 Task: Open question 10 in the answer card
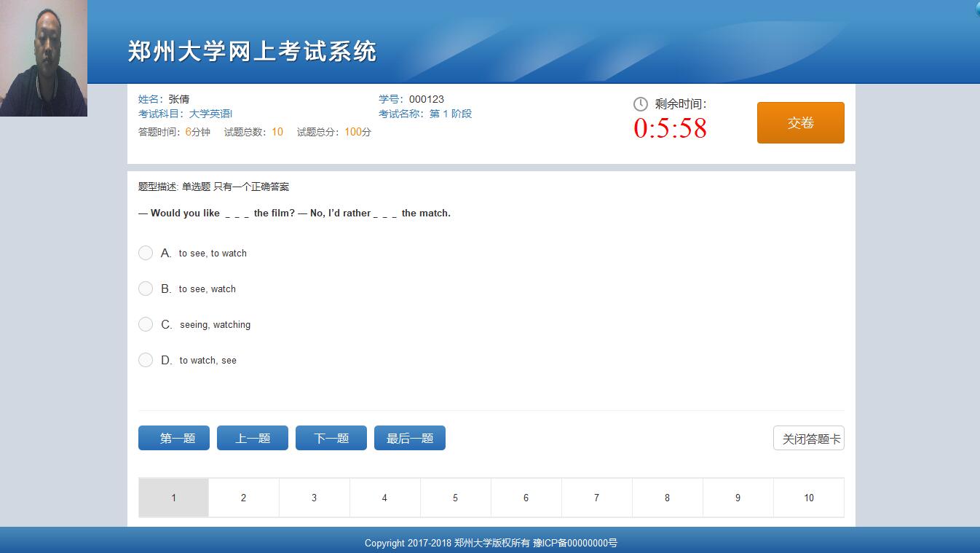808,498
